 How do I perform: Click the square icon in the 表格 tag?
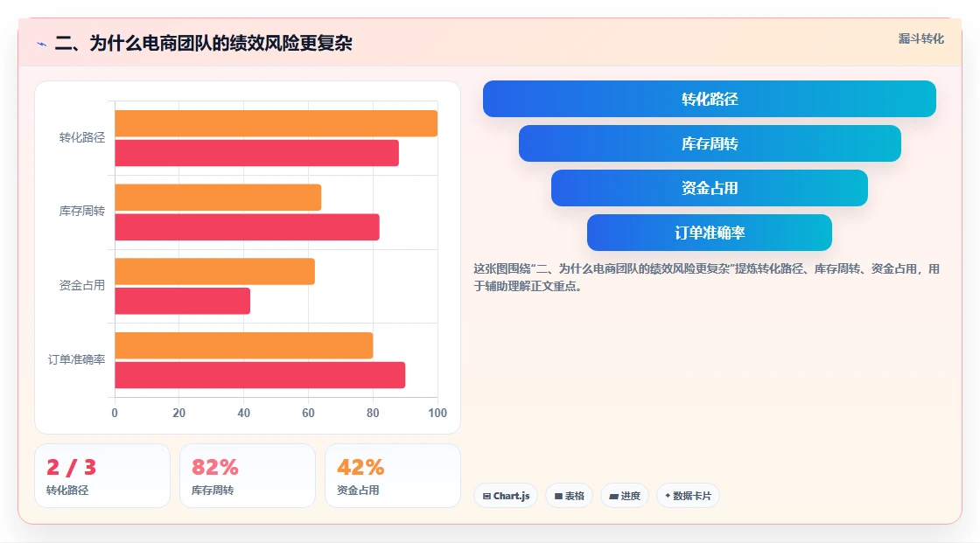tap(558, 496)
